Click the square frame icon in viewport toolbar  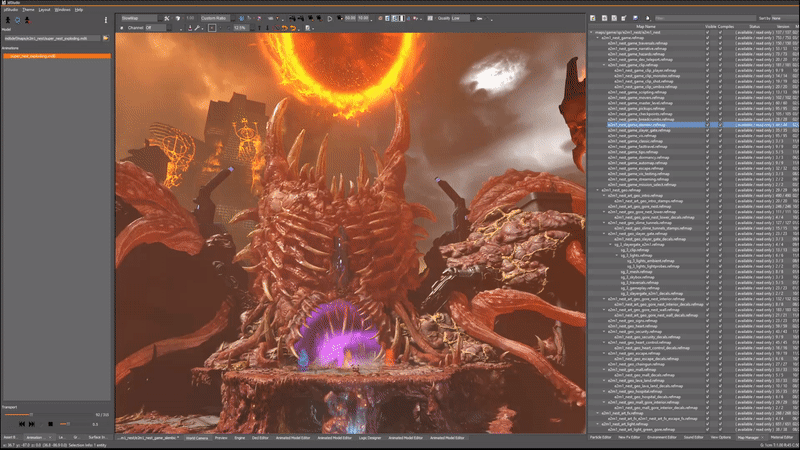click(x=211, y=28)
